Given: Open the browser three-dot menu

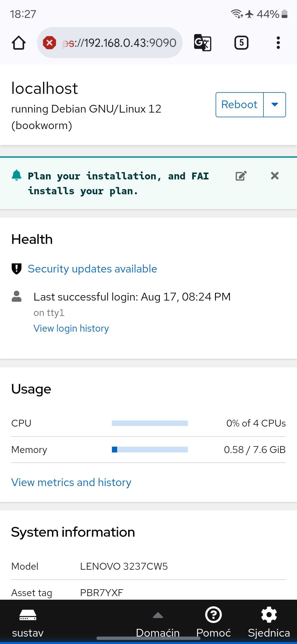Looking at the screenshot, I should [x=278, y=43].
